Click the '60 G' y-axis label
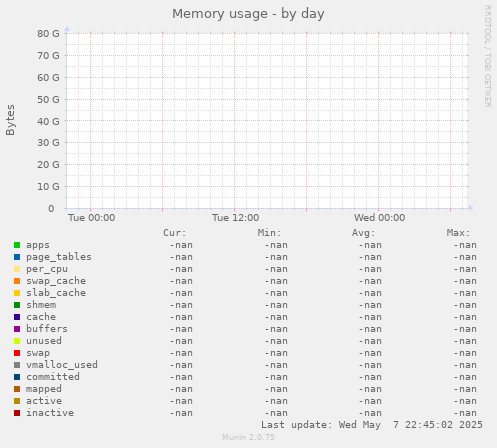The image size is (497, 448). [x=48, y=77]
